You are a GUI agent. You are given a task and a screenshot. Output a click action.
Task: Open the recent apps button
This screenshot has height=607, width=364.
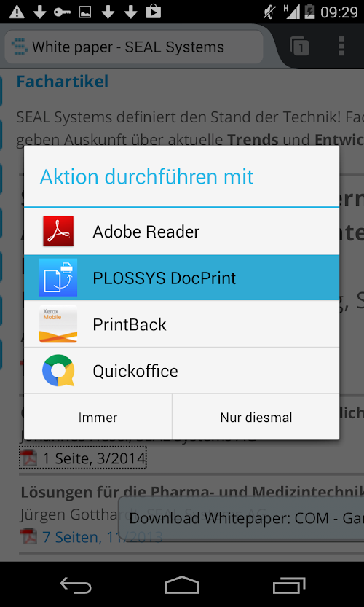[288, 585]
